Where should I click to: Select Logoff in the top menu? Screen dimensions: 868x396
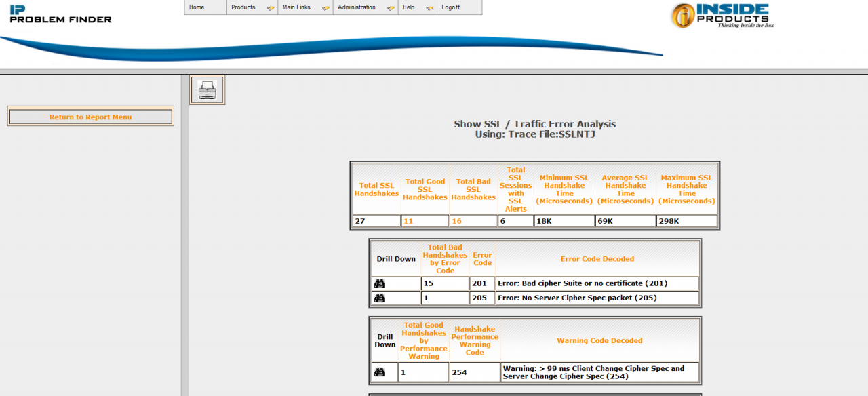[x=450, y=7]
